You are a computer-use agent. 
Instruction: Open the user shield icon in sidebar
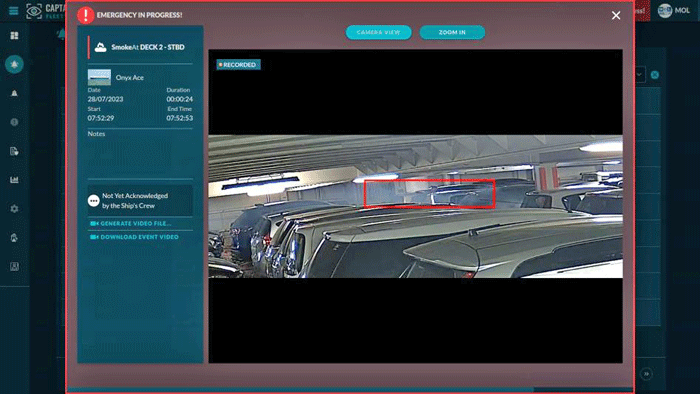pos(14,238)
